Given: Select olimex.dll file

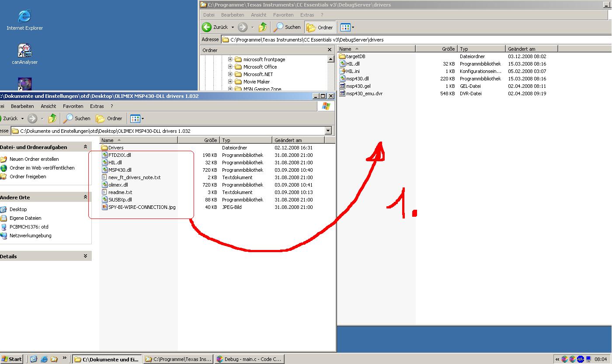Looking at the screenshot, I should (115, 185).
